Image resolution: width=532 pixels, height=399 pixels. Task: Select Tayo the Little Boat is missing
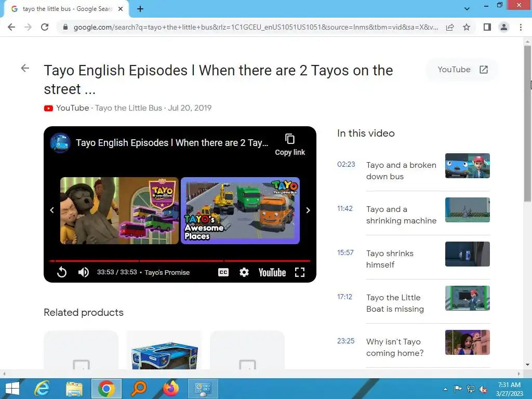point(395,303)
